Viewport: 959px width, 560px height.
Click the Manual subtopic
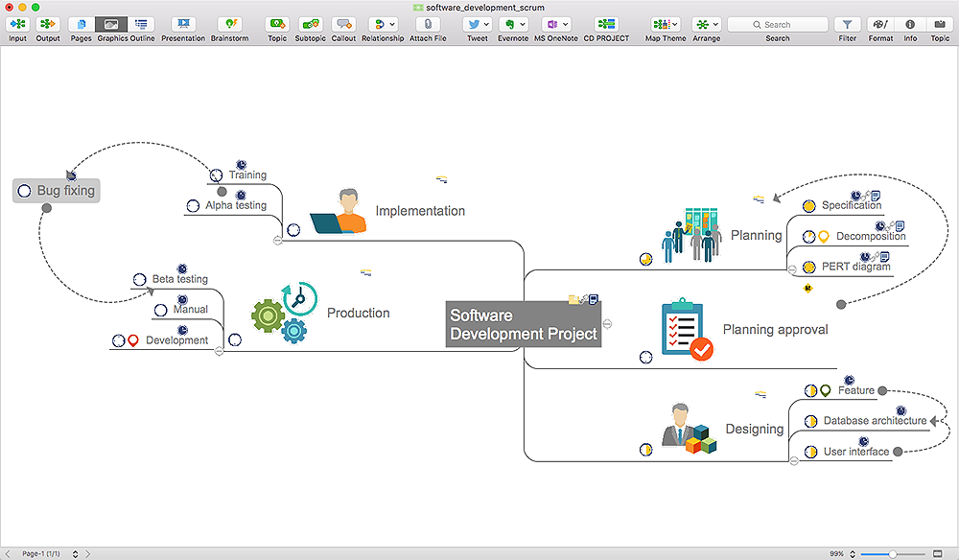190,310
